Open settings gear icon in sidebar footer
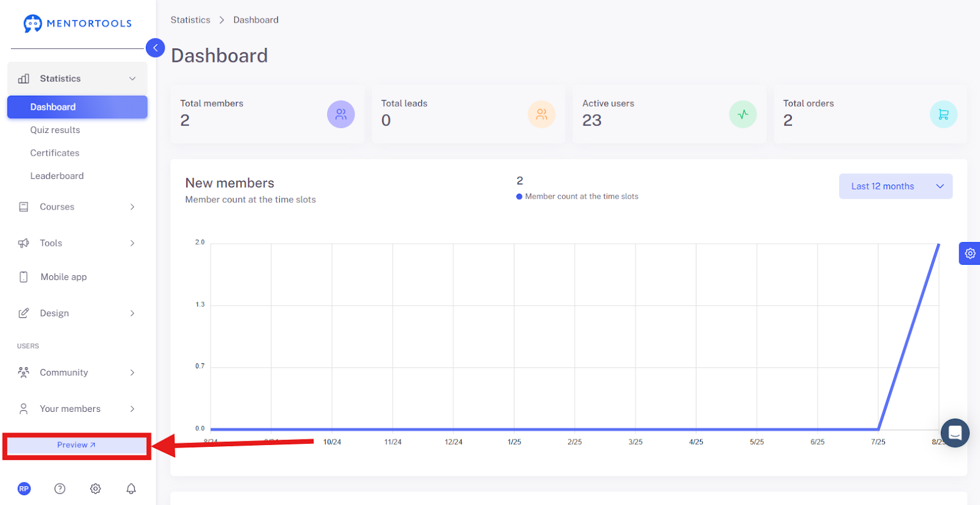This screenshot has width=980, height=505. click(96, 488)
